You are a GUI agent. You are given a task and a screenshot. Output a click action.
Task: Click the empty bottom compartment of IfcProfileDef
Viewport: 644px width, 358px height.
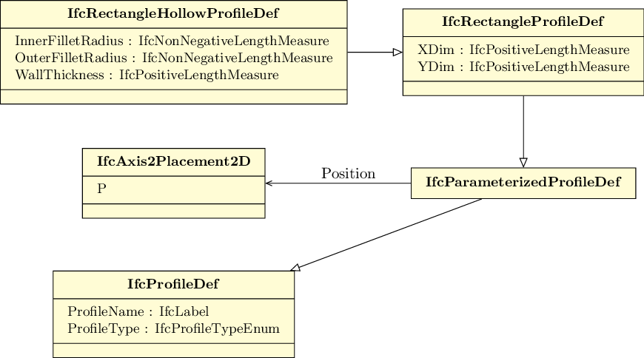tap(173, 349)
